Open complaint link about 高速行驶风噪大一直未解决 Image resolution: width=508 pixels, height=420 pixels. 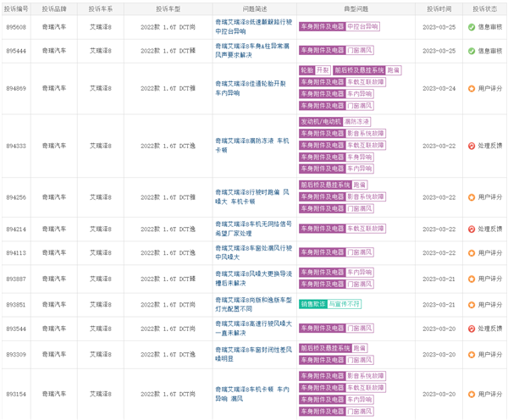(253, 329)
